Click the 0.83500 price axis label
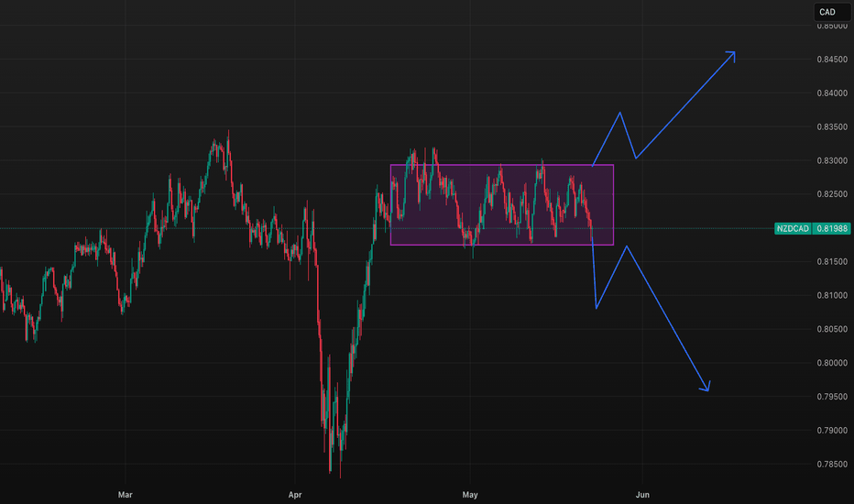This screenshot has width=854, height=504. (832, 127)
